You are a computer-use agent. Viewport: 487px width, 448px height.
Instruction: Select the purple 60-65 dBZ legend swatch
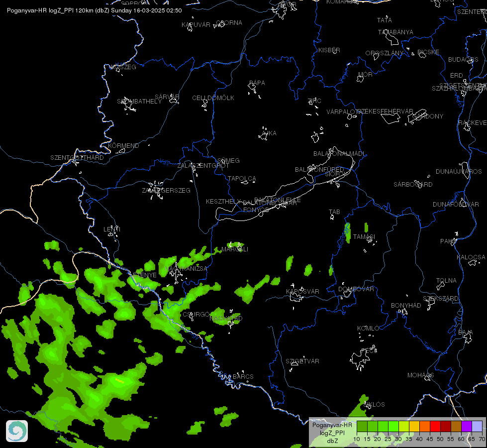point(467,426)
